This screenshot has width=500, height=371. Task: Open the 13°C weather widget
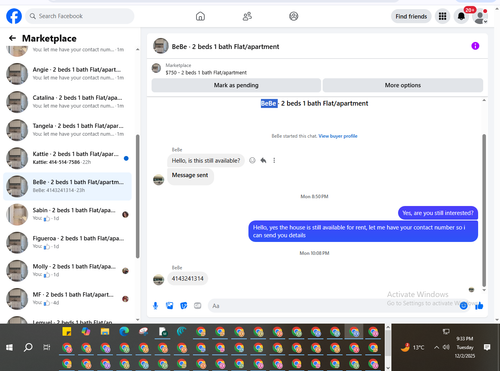(412, 347)
